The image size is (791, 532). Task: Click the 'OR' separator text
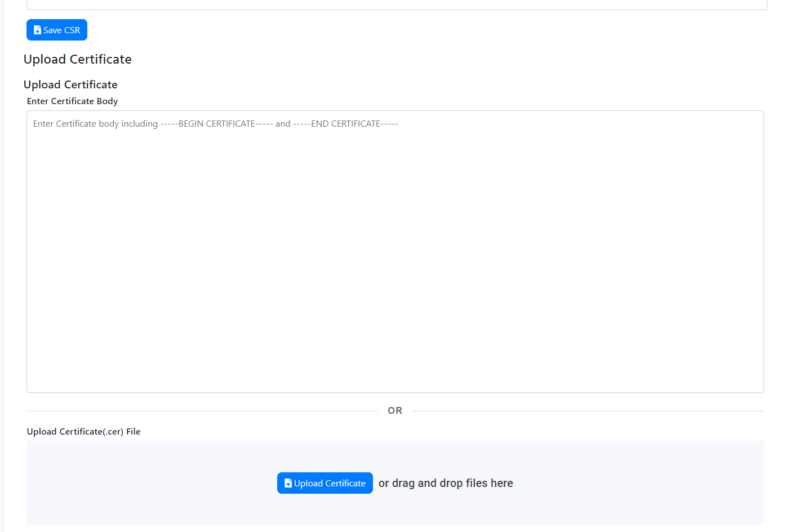pyautogui.click(x=395, y=410)
